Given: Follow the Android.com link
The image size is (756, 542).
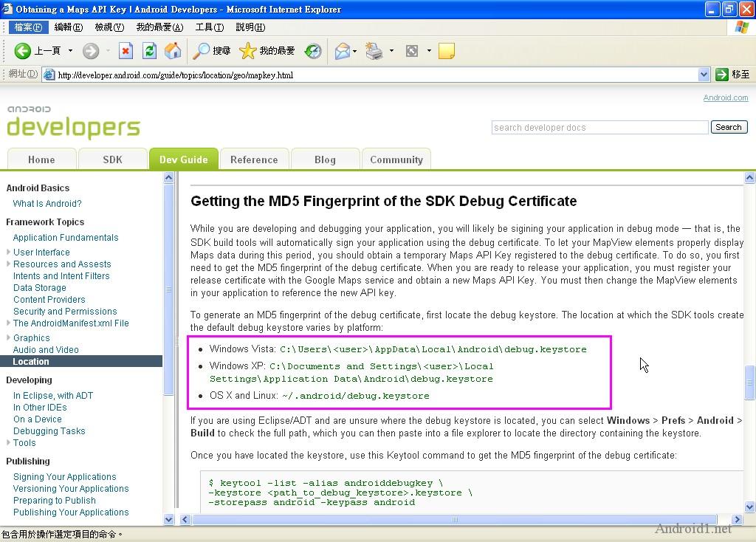Looking at the screenshot, I should coord(726,98).
